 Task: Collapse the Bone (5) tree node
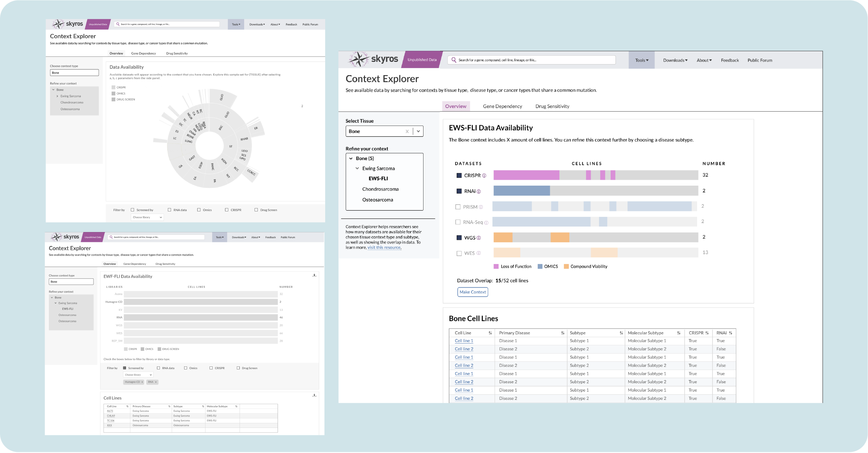click(351, 158)
